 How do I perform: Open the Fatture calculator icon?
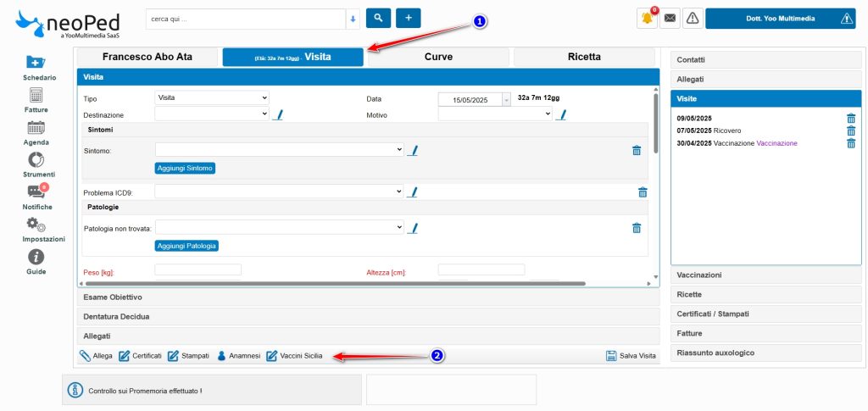click(36, 95)
